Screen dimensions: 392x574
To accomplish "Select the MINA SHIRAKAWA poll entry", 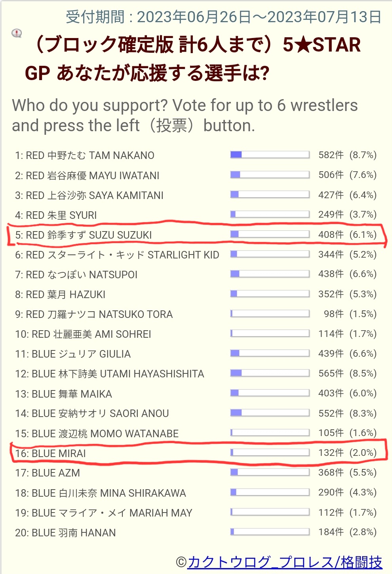I will (101, 493).
